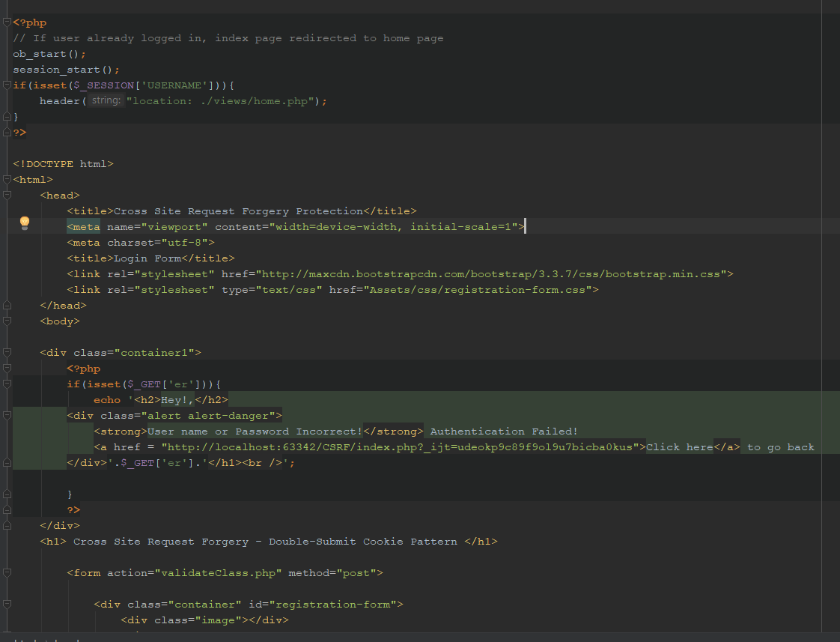The height and width of the screenshot is (642, 840).
Task: Collapse the <body> section fold arrow
Action: (x=6, y=321)
